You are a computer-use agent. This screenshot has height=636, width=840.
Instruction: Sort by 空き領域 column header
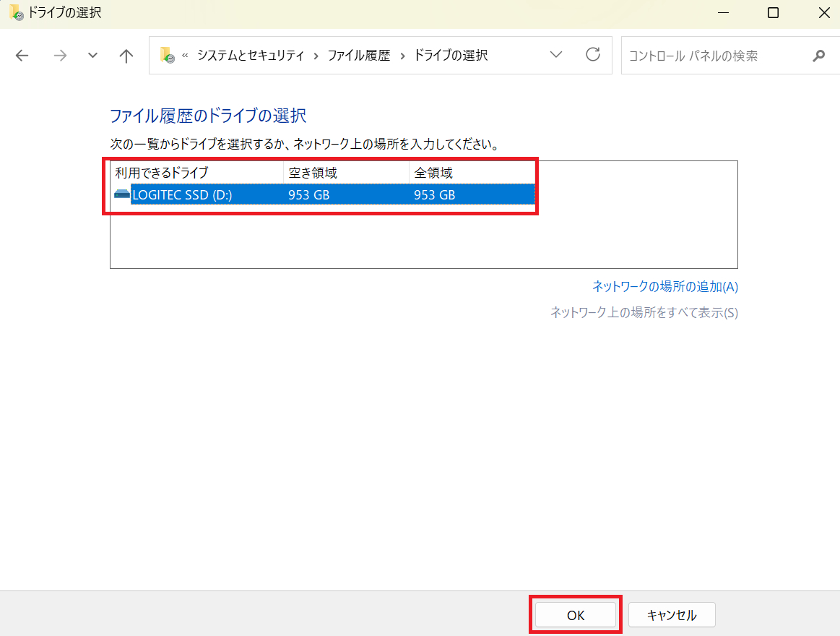point(313,173)
